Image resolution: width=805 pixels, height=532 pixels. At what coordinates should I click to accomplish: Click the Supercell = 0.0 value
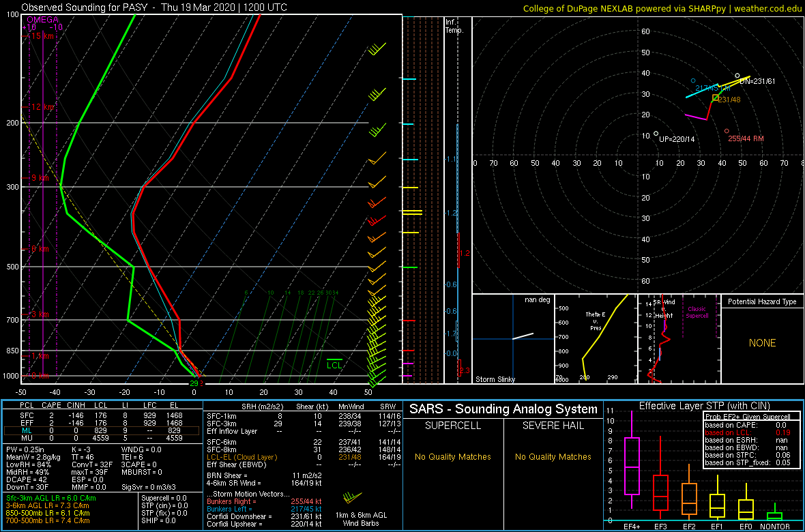pyautogui.click(x=164, y=498)
